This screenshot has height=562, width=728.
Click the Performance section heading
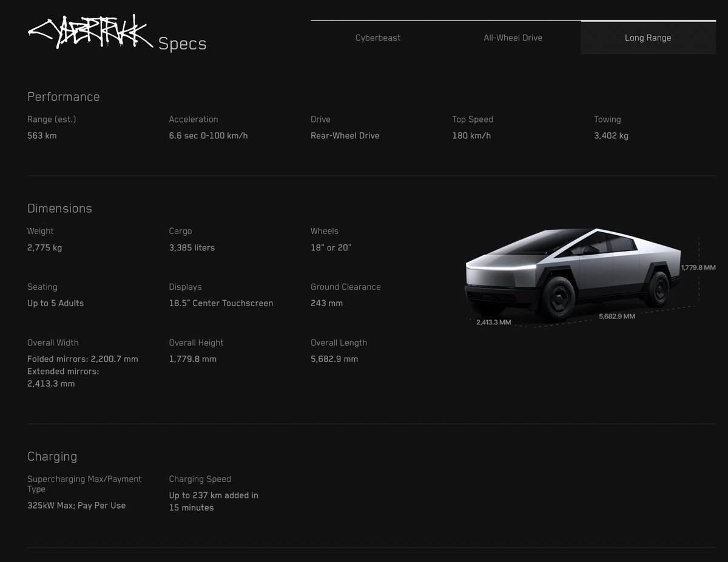[x=63, y=97]
